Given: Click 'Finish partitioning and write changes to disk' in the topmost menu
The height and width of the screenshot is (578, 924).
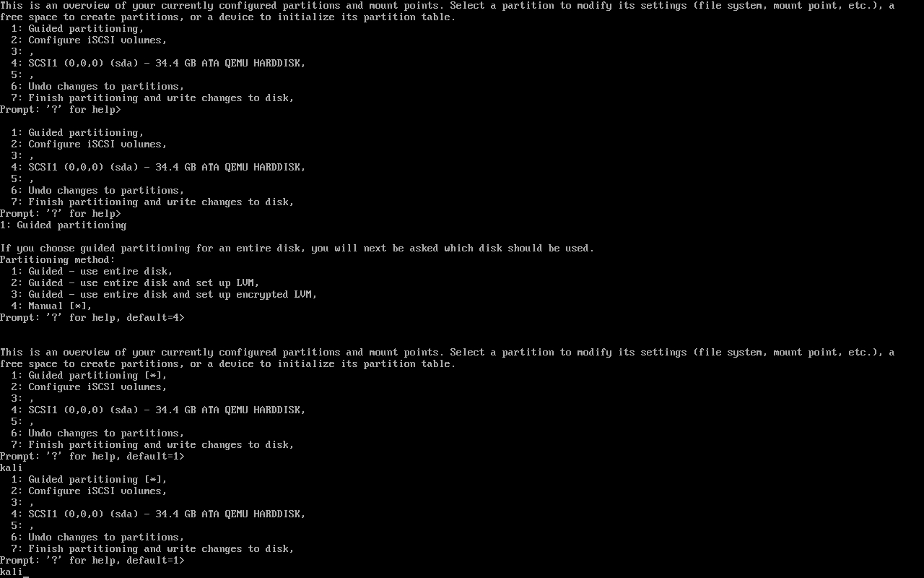Looking at the screenshot, I should click(152, 98).
